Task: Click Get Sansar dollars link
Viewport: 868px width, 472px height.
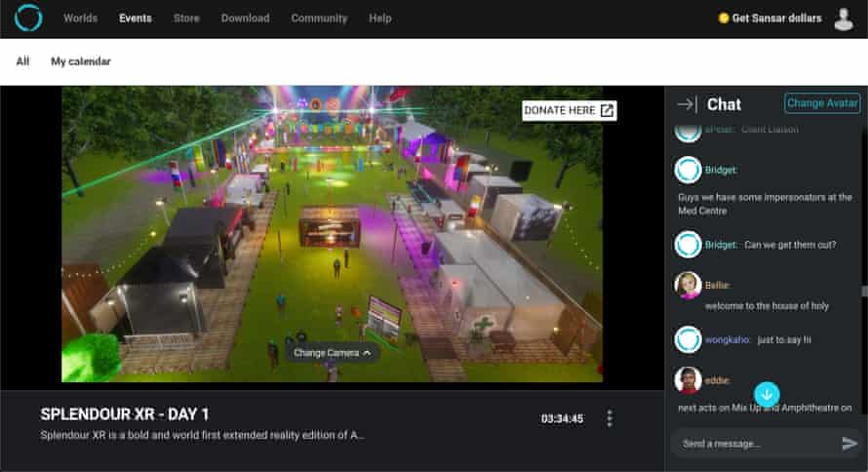Action: click(x=776, y=19)
